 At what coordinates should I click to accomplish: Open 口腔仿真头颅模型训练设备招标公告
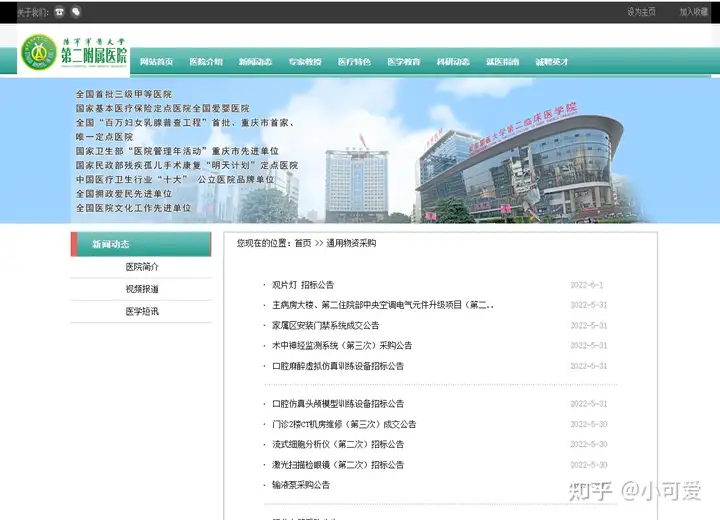[x=338, y=404]
